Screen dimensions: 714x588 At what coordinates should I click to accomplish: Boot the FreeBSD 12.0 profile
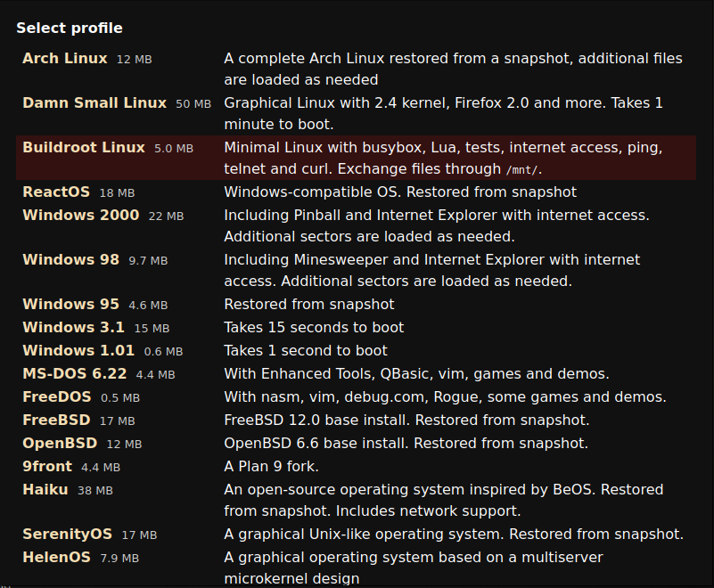tap(55, 420)
